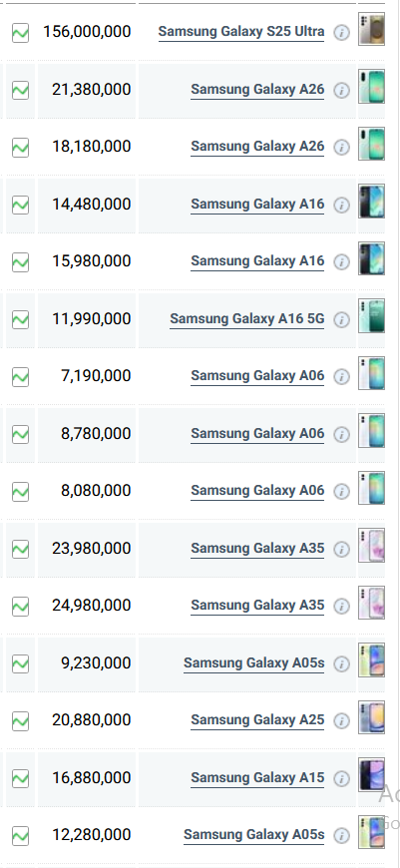400x868 pixels.
Task: Click info icon for Samsung Galaxy A16 5G
Action: click(x=342, y=320)
